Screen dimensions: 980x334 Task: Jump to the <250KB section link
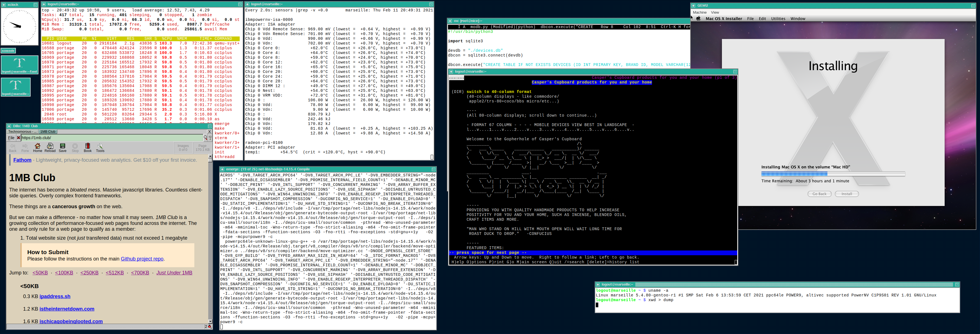[89, 273]
